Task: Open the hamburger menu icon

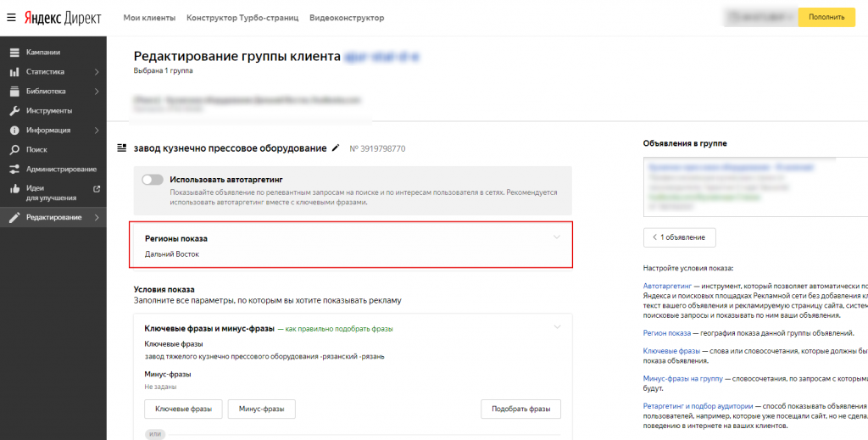Action: tap(11, 18)
